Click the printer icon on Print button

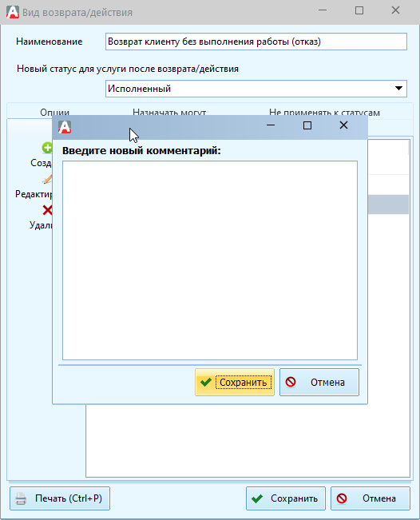click(21, 498)
